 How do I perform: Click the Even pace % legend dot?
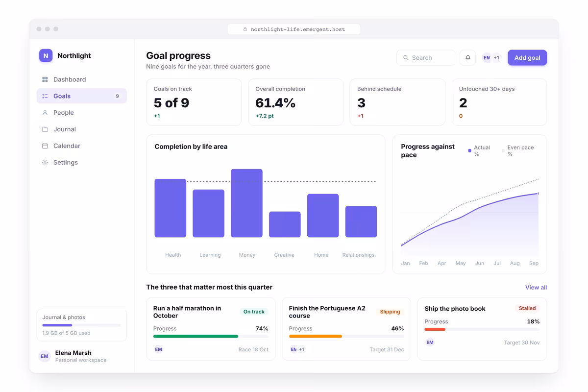point(503,150)
